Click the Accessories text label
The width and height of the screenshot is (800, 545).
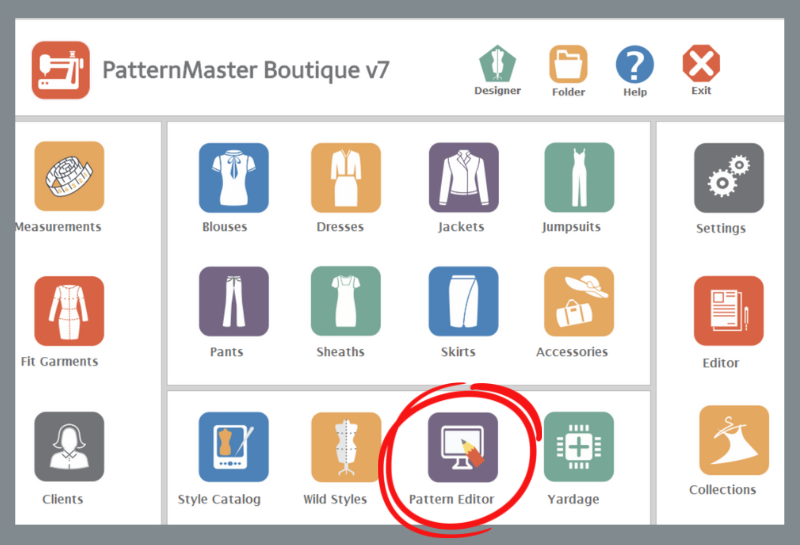[572, 352]
